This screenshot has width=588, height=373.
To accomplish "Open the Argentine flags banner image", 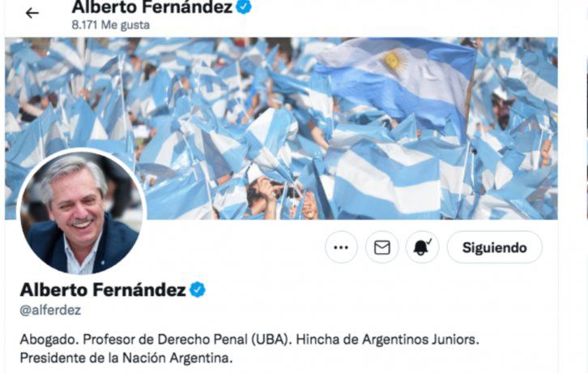I will click(281, 128).
